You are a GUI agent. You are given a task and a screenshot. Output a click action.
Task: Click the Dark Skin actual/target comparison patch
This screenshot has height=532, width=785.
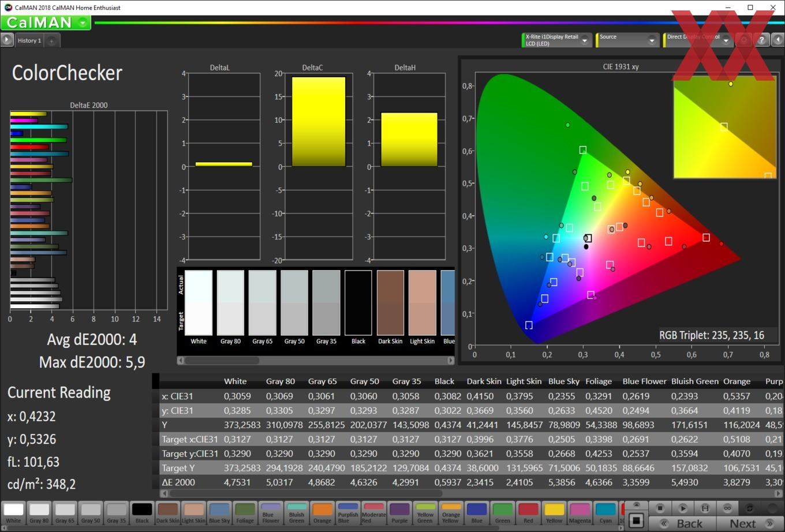(x=390, y=303)
